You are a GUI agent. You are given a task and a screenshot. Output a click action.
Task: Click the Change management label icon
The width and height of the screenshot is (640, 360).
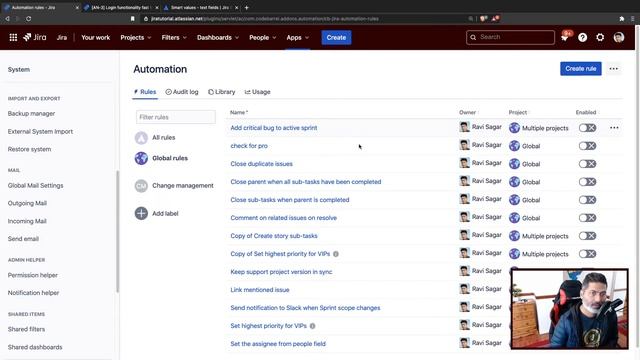(x=141, y=186)
